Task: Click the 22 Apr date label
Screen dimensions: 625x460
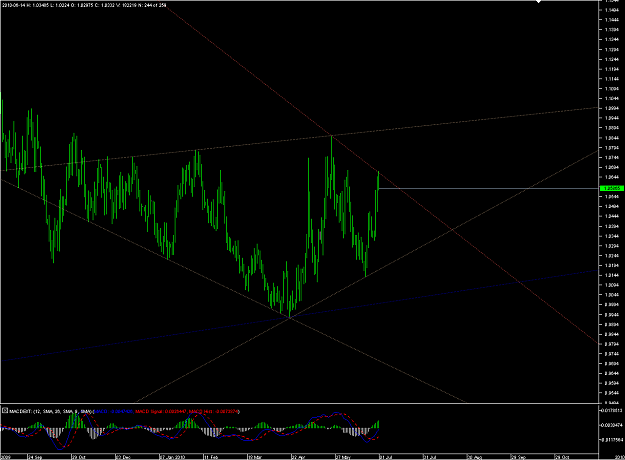Action: tap(299, 457)
